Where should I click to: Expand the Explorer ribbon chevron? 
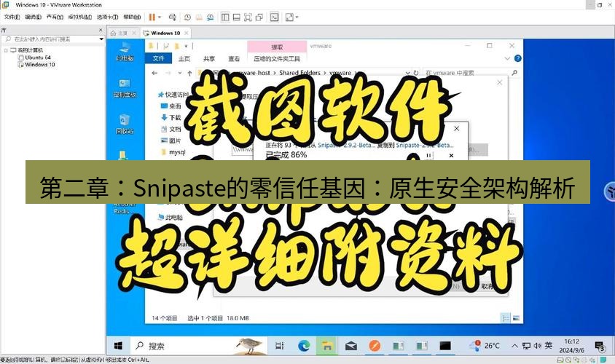tap(507, 58)
